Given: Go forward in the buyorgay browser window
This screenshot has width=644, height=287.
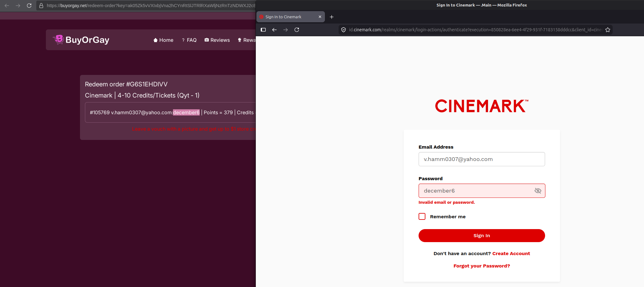Looking at the screenshot, I should pos(18,6).
